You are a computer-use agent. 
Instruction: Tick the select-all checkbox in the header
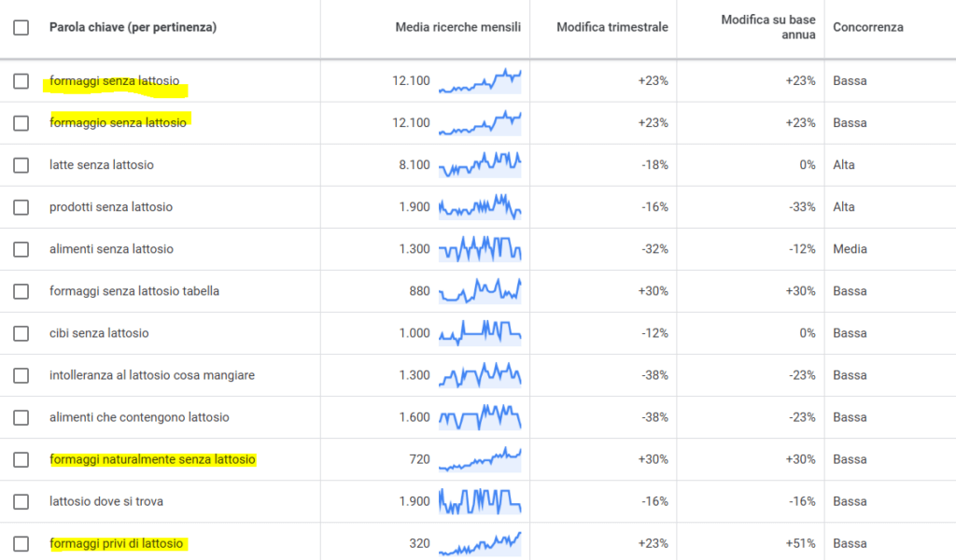(21, 27)
